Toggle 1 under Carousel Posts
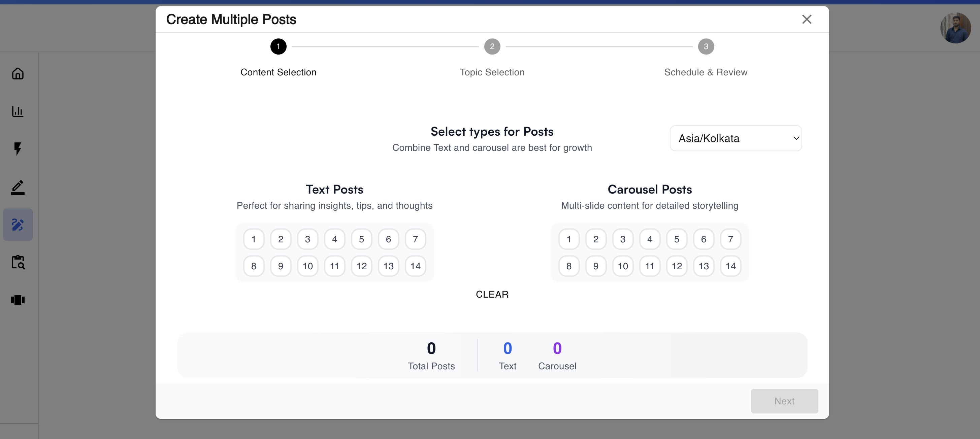Screen dimensions: 980x439 (568, 239)
